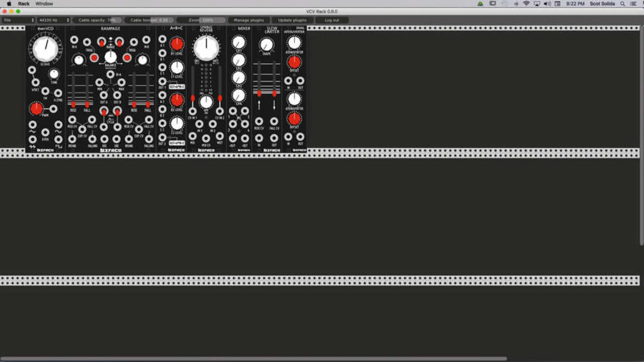Click the V/Oct input jack on EvenVCO
This screenshot has height=362, width=644.
[x=36, y=82]
